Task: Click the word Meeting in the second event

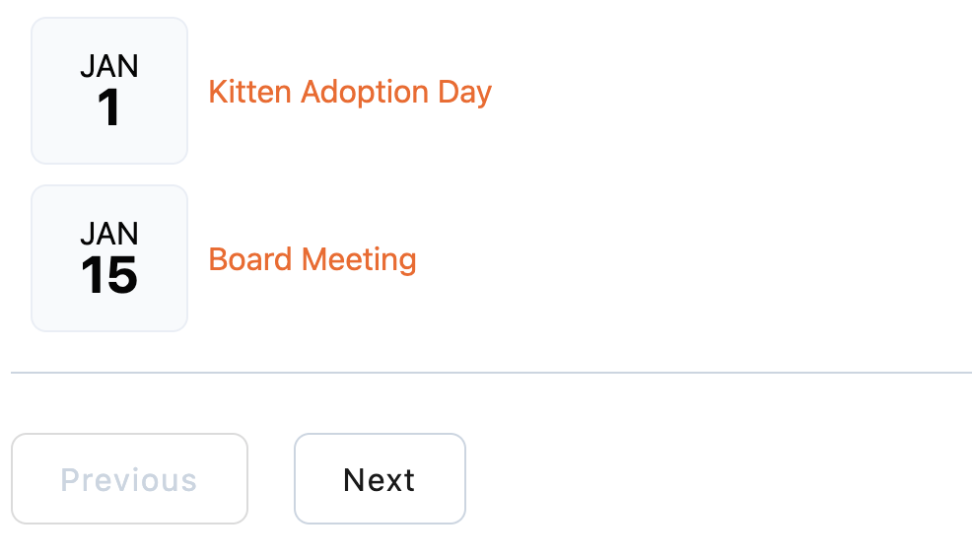Action: click(x=359, y=260)
